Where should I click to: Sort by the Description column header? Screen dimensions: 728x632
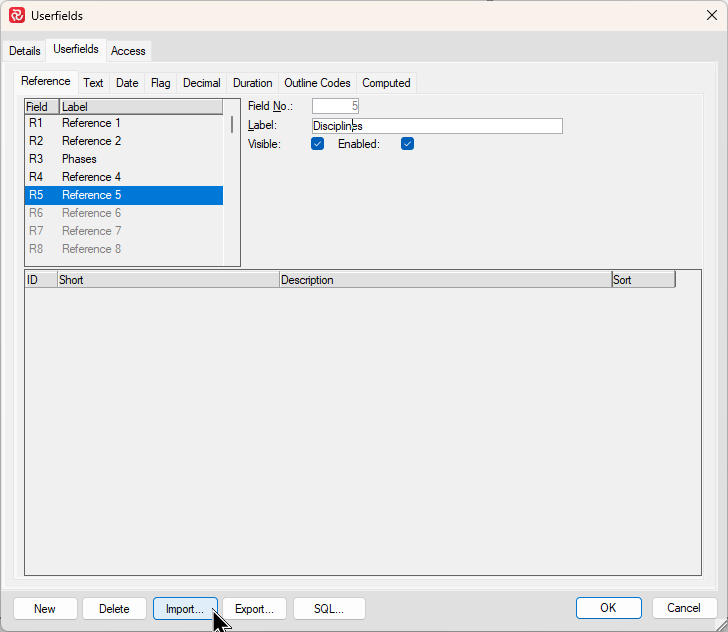point(445,280)
